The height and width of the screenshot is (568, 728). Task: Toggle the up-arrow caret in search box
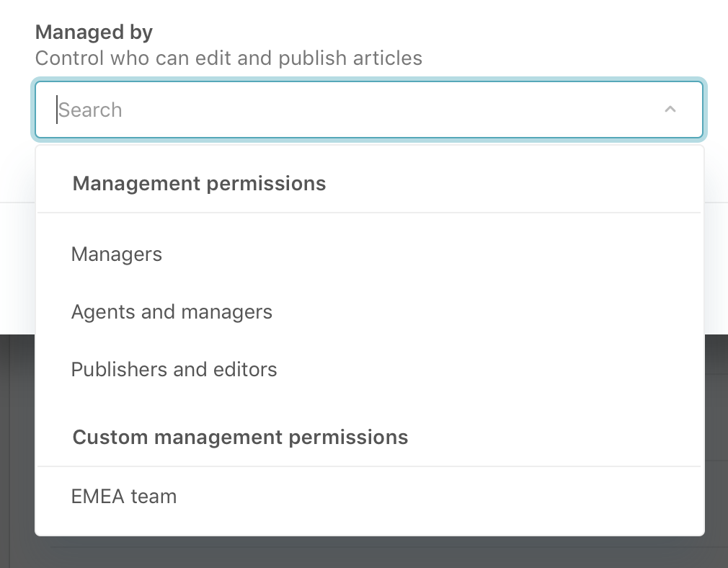(670, 110)
